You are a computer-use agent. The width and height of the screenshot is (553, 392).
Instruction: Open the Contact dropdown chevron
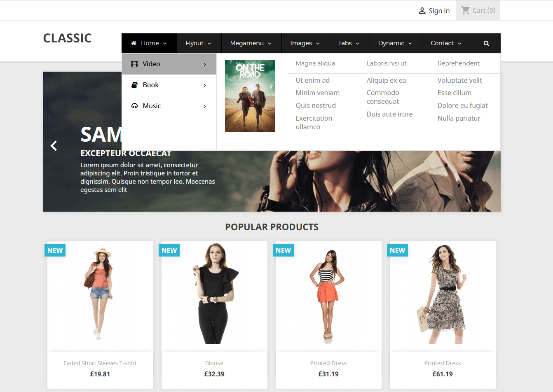[459, 44]
